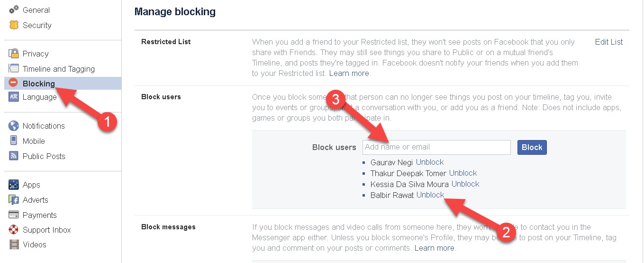Click the Privacy padlock icon

click(x=14, y=54)
